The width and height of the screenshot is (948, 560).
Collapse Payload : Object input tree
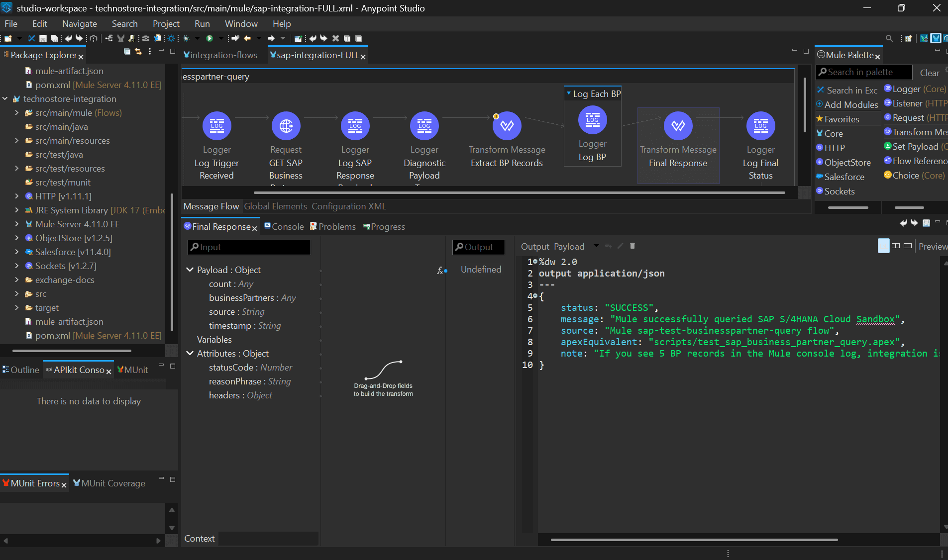point(190,270)
